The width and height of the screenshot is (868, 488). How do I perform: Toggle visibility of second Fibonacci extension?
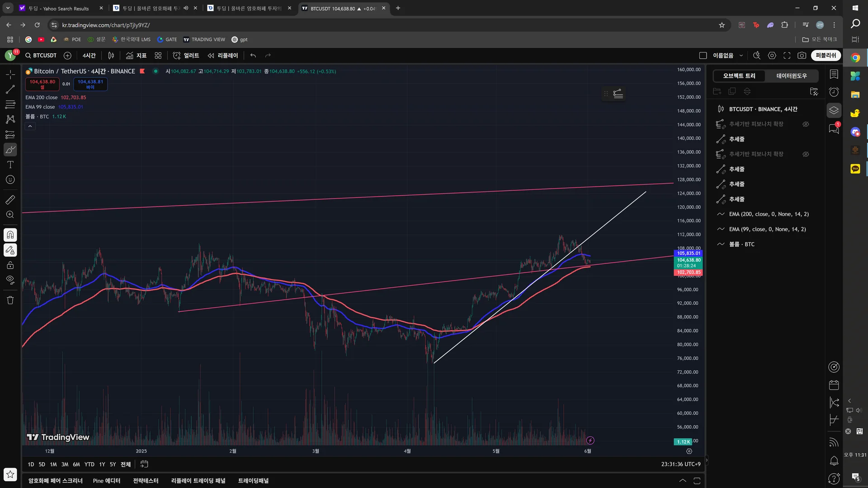pos(806,154)
